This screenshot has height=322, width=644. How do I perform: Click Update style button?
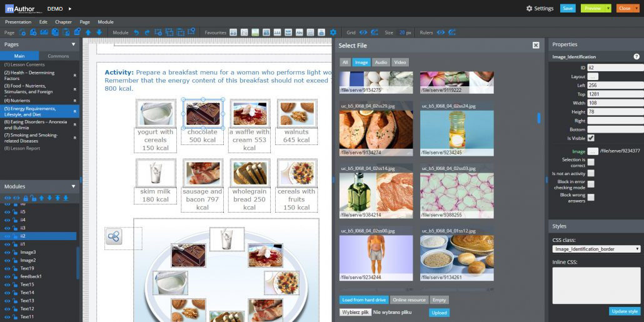point(625,311)
